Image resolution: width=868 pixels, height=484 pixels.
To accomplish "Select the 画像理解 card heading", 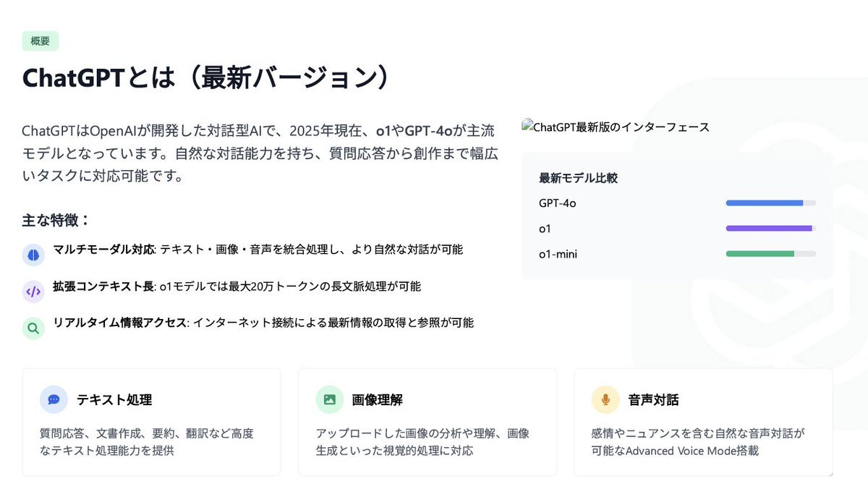I will [378, 400].
